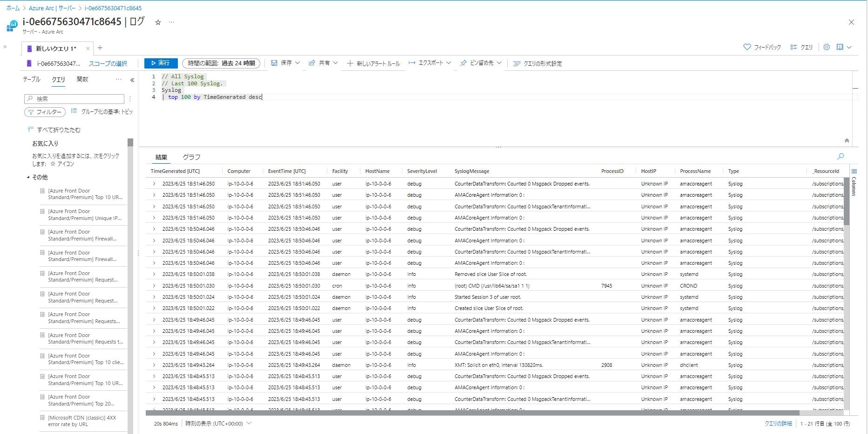Click スコープの選択 link
The height and width of the screenshot is (434, 868).
(108, 63)
